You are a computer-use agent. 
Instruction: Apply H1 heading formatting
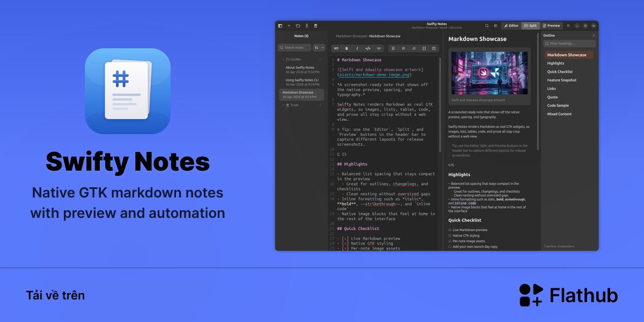(336, 48)
